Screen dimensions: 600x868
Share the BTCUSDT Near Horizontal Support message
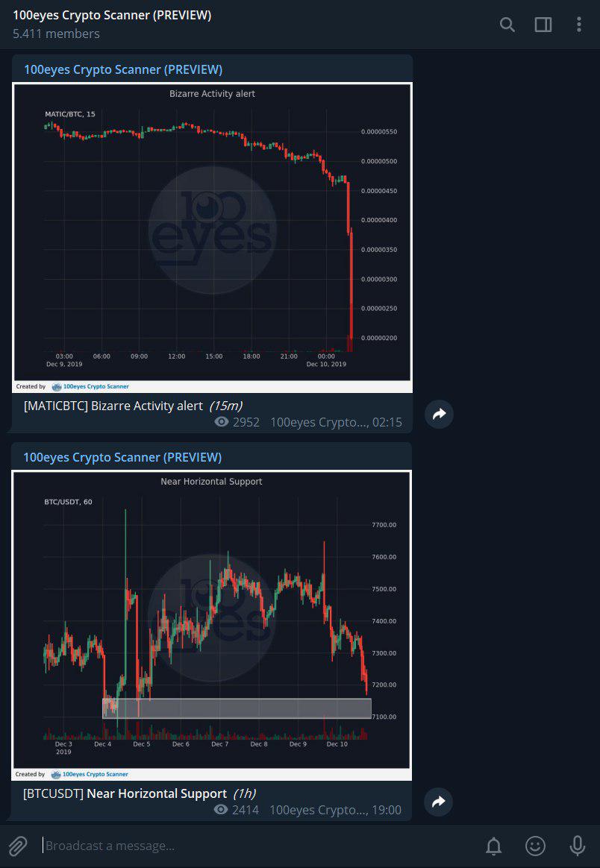coord(439,802)
